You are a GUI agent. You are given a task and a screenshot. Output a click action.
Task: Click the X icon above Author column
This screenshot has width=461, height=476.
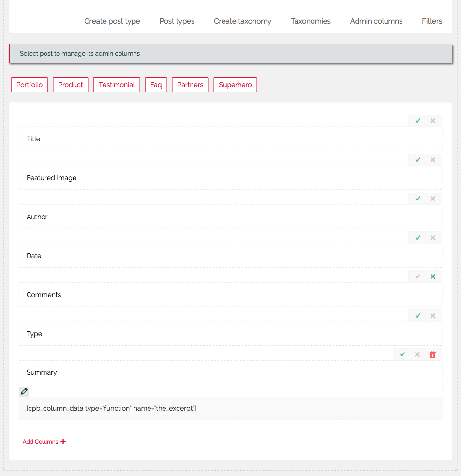point(433,199)
